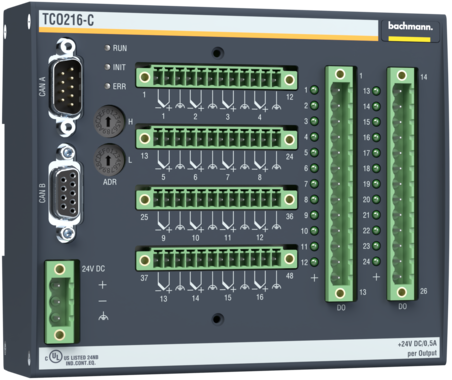Click the green LED for output 8
Viewport: 452px width, 380px height.
(x=314, y=199)
